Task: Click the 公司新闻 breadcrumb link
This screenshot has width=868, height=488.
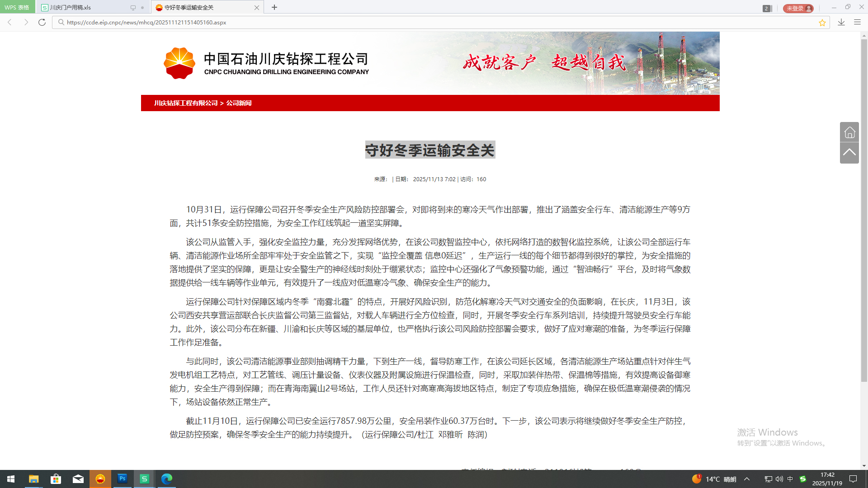Action: click(x=239, y=103)
